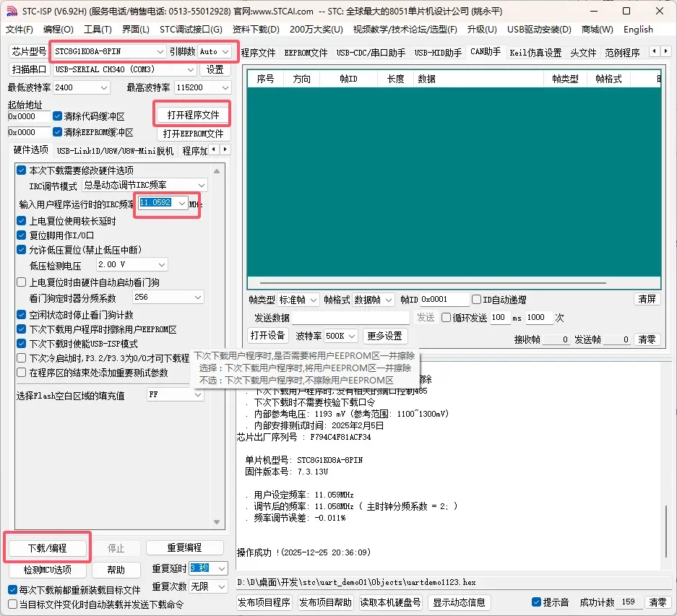Click the 扫描串口 button
The height and width of the screenshot is (616, 677).
pyautogui.click(x=29, y=69)
